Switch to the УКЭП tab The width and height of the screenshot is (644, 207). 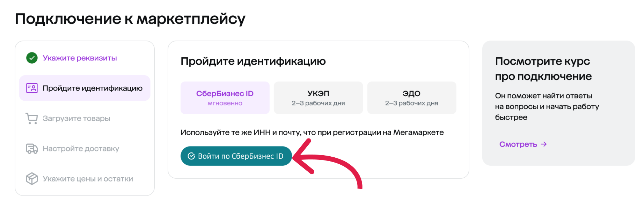318,98
